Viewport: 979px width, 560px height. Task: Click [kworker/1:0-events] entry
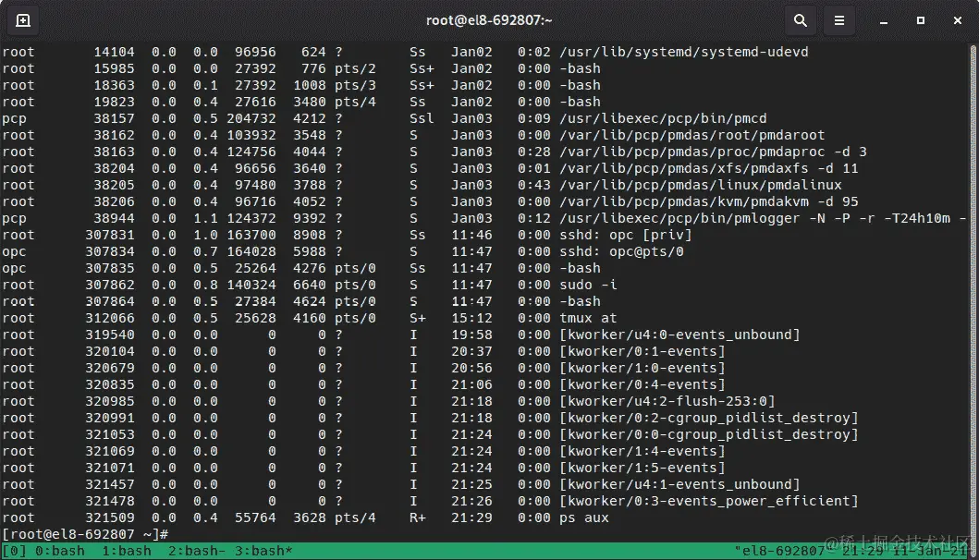point(642,368)
